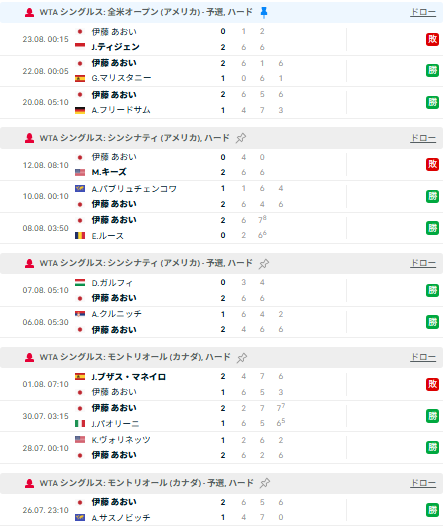
Task: Open match against J.ティジェン
Action: pyautogui.click(x=221, y=39)
